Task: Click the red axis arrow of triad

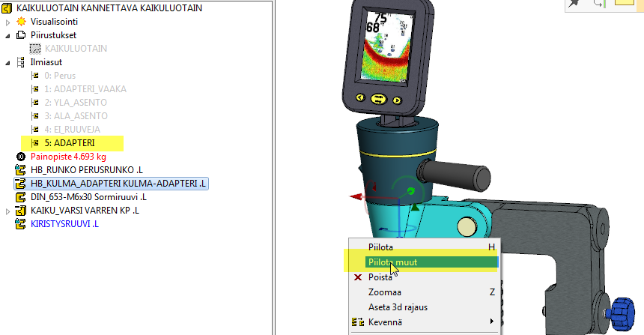Action: [356, 197]
